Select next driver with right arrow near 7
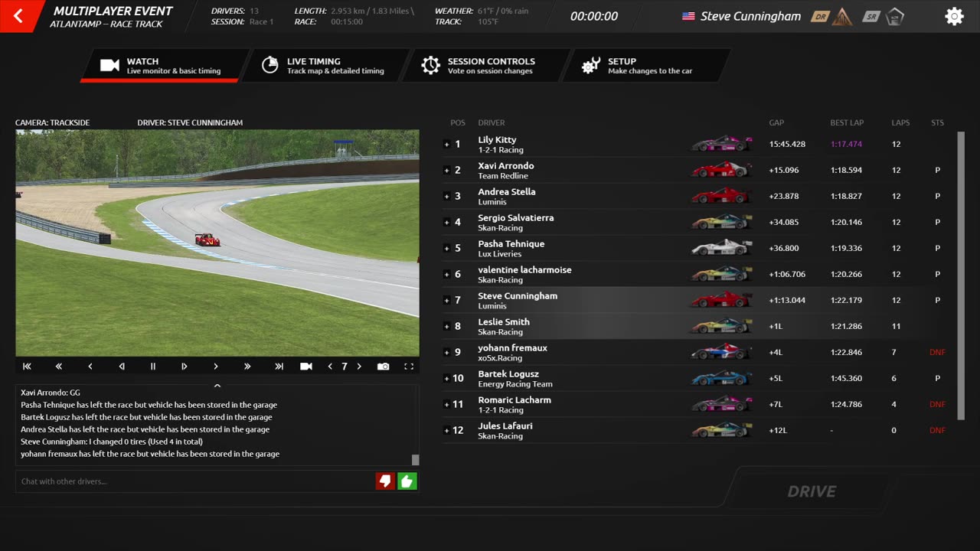 click(359, 367)
